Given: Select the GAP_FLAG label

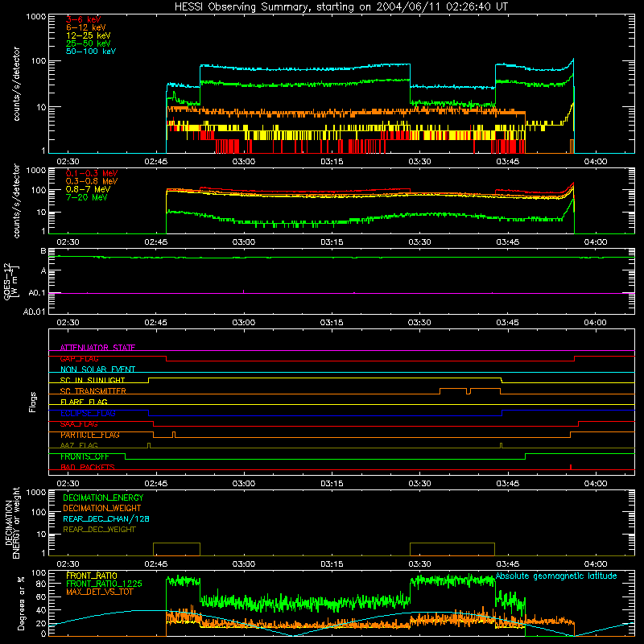Looking at the screenshot, I should [79, 358].
